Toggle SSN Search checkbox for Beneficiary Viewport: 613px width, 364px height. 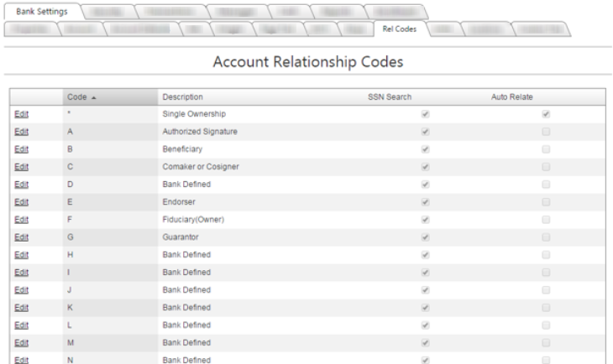(x=425, y=149)
